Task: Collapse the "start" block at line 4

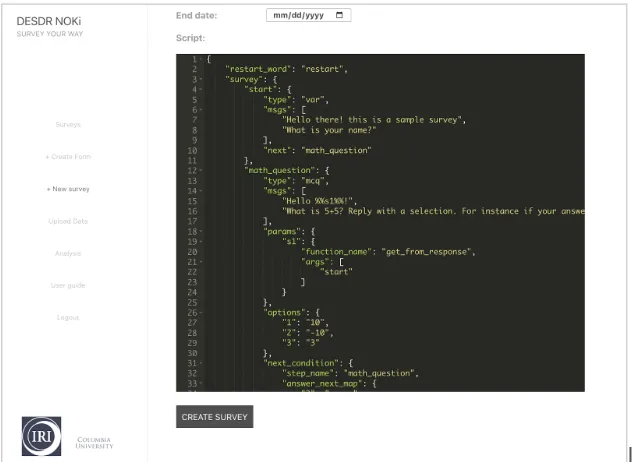Action: click(200, 90)
